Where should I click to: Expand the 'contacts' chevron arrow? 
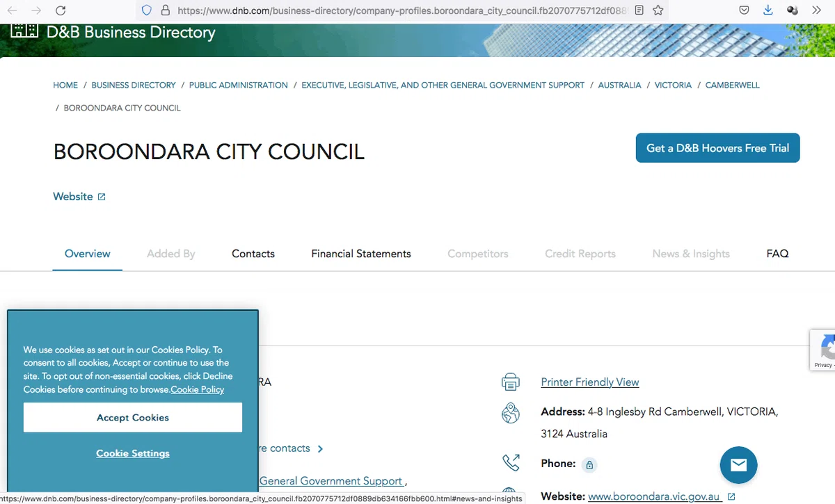(320, 449)
